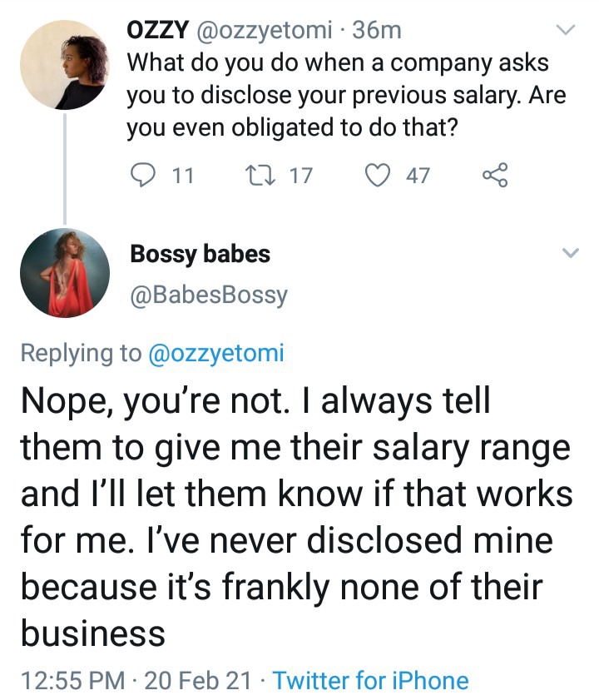Retweet OZZY's tweet using the retweet icon
The height and width of the screenshot is (700, 599).
[x=260, y=175]
